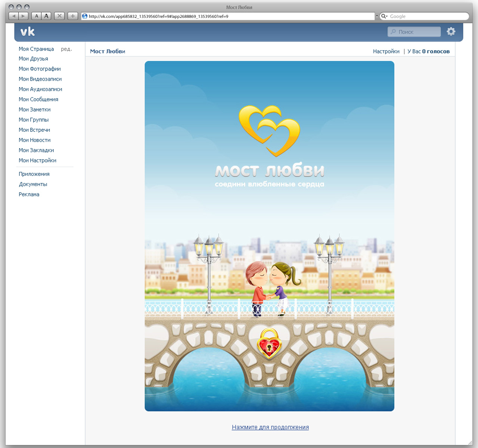Click the right street lamp

click(329, 274)
